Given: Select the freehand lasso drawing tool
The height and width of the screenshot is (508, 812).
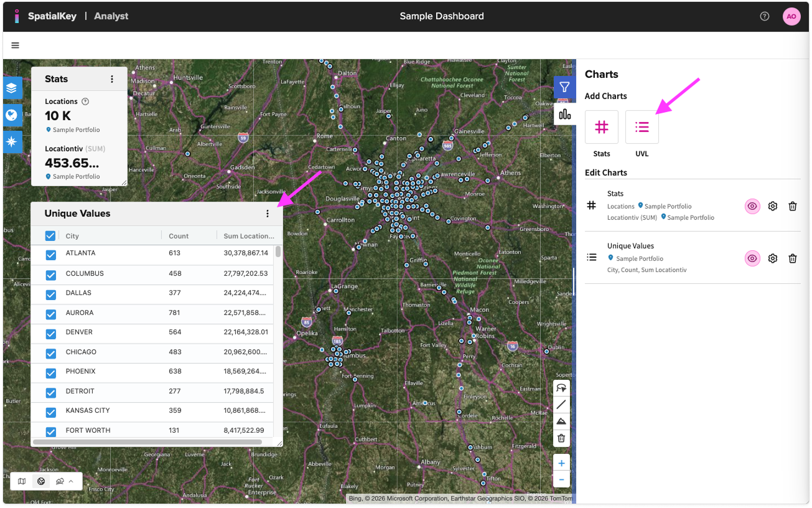Looking at the screenshot, I should point(561,387).
